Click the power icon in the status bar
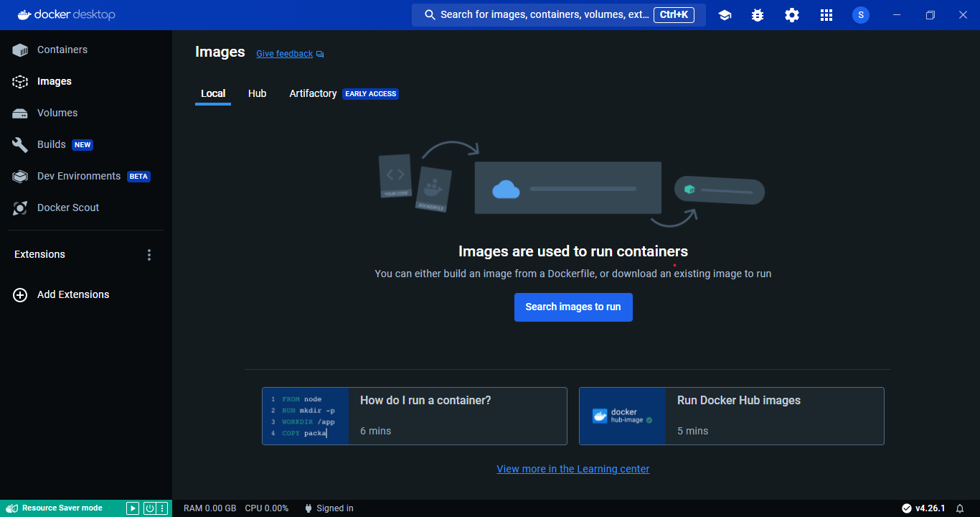This screenshot has height=517, width=980. tap(150, 508)
